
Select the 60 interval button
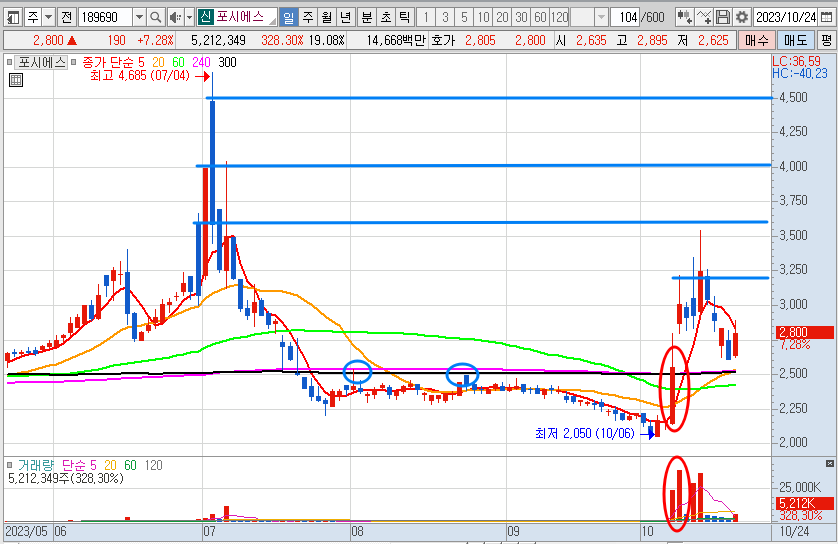540,17
